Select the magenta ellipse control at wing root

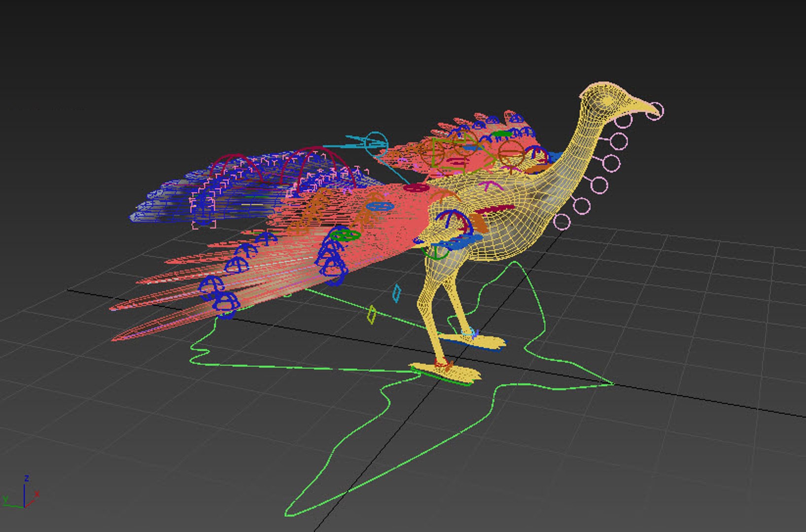[417, 188]
